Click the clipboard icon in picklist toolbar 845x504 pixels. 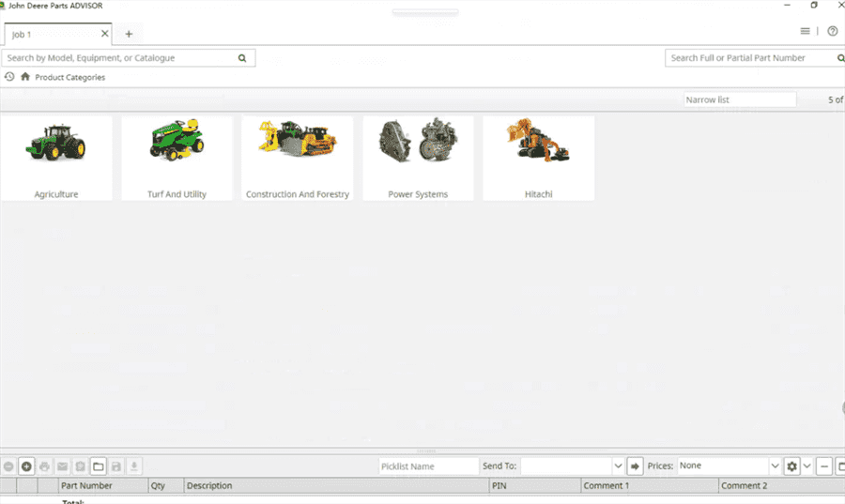(81, 466)
